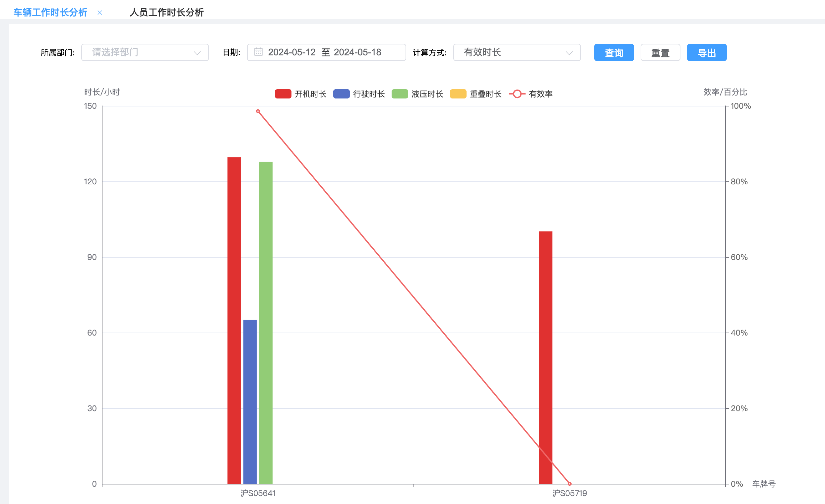Select start date 2024-05-12 field
This screenshot has height=504, width=825.
tap(291, 52)
